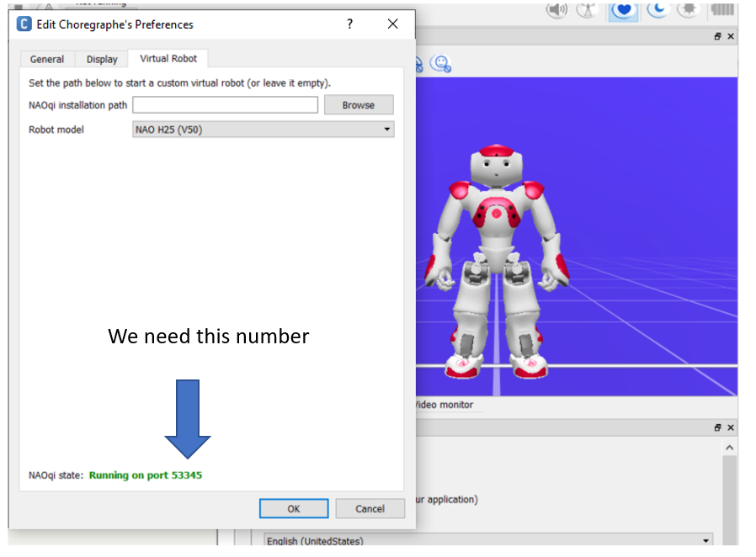Viewport: 756px width, 557px height.
Task: Click the scroll up arrow in lower panel
Action: point(730,448)
